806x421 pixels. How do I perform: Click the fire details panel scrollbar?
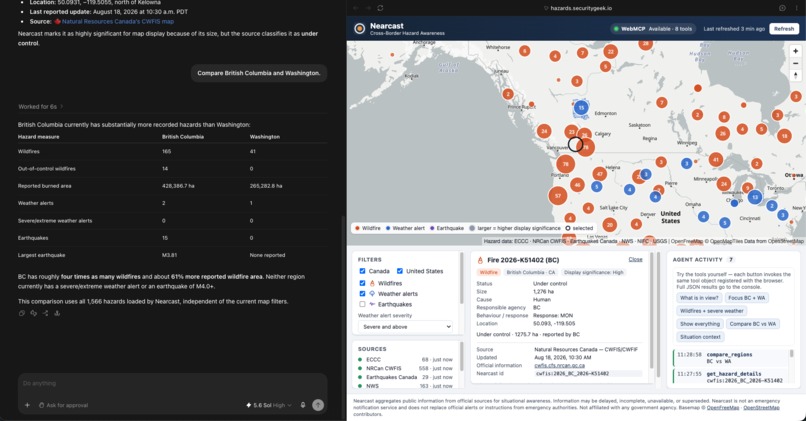tap(652, 310)
